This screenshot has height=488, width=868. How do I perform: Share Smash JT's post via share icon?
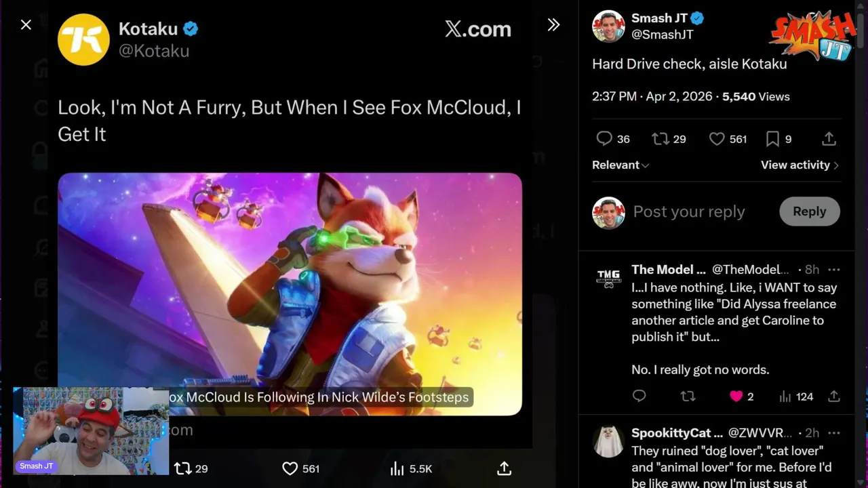click(829, 139)
